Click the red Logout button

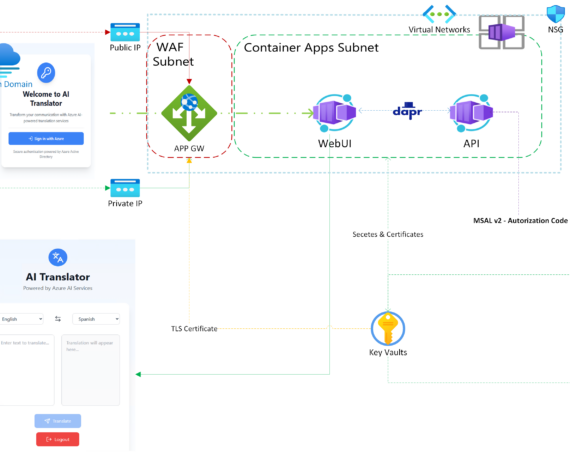[57, 439]
